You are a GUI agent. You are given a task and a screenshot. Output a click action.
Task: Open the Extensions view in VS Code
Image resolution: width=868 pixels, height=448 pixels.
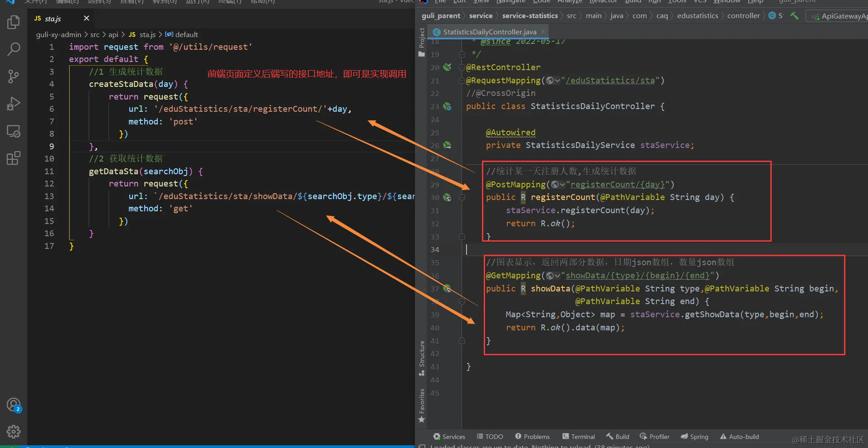pos(14,158)
